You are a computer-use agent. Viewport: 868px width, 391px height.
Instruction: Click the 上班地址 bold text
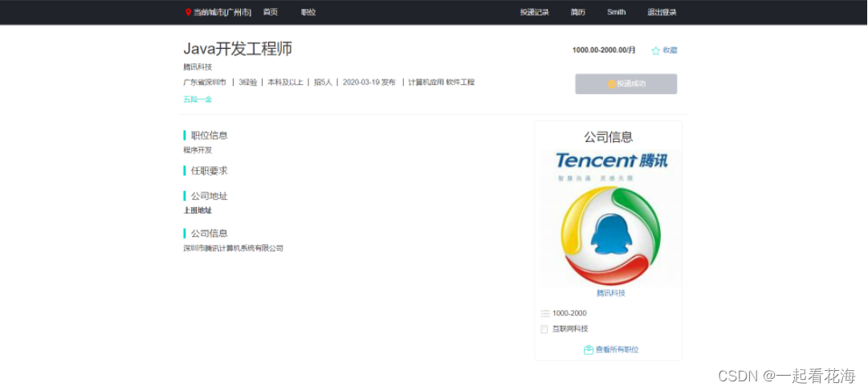[198, 210]
